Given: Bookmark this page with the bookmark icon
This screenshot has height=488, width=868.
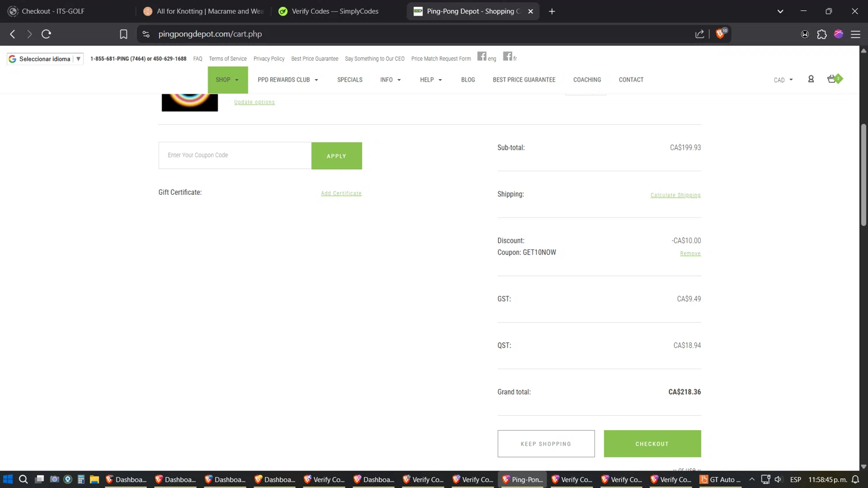Looking at the screenshot, I should pos(123,34).
